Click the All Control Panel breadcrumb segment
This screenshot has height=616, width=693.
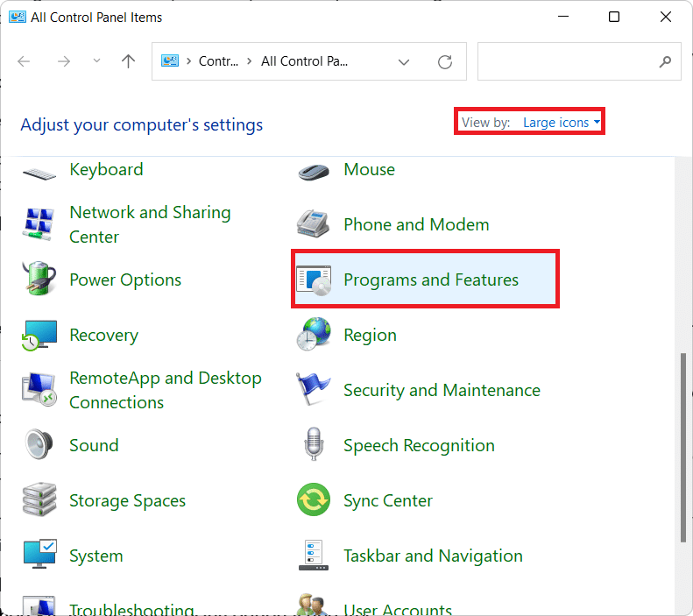tap(304, 61)
